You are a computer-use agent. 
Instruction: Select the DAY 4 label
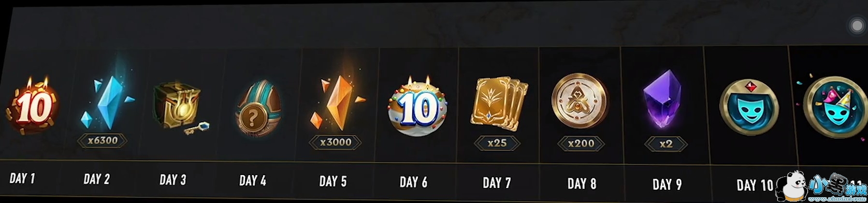click(253, 181)
